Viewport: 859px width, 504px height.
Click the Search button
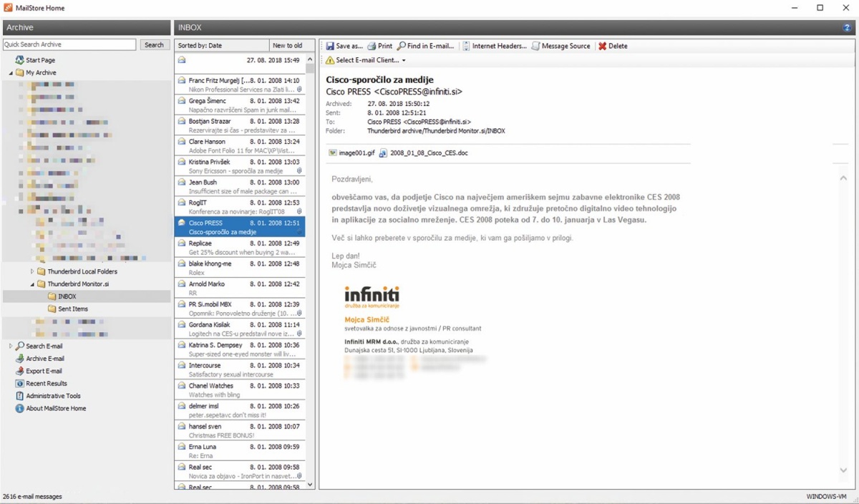click(x=154, y=44)
